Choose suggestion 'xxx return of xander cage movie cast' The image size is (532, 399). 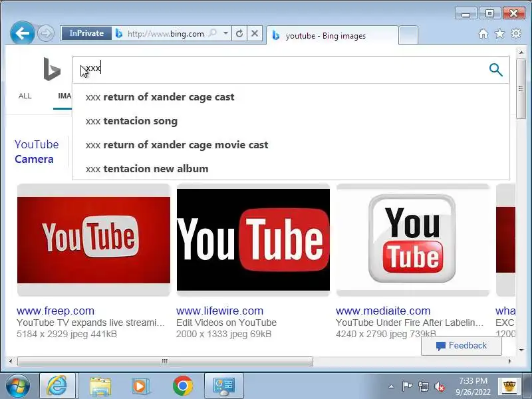tap(291, 145)
